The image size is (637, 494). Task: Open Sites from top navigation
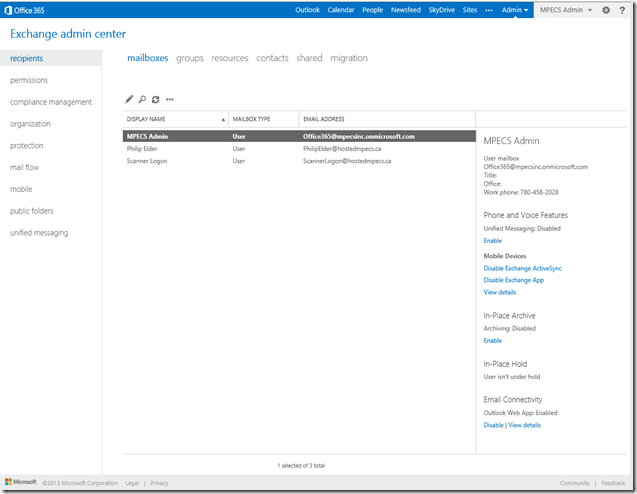[470, 10]
